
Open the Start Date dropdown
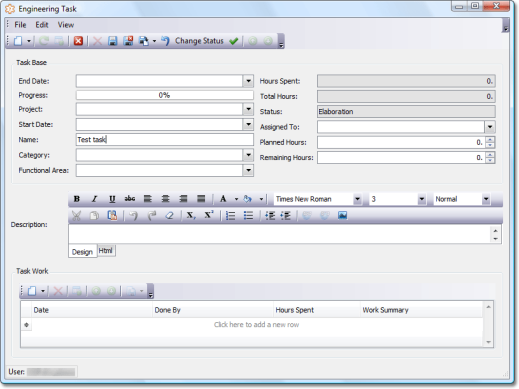click(x=248, y=124)
